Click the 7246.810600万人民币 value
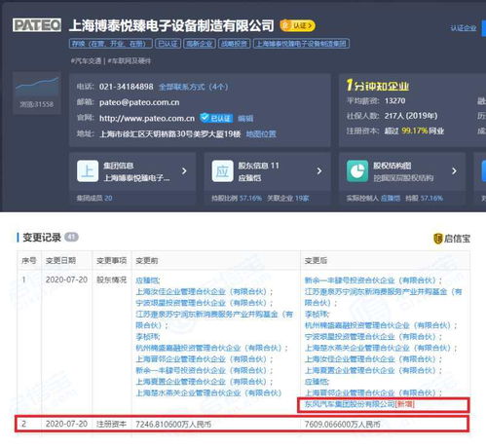The width and height of the screenshot is (486, 448). [x=173, y=424]
